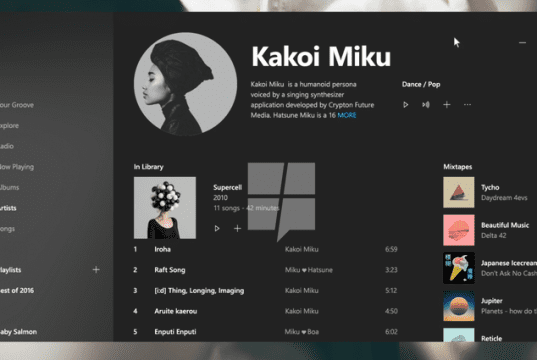Open the Beautiful Music mixtape cover
Image resolution: width=537 pixels, height=360 pixels.
point(459,230)
